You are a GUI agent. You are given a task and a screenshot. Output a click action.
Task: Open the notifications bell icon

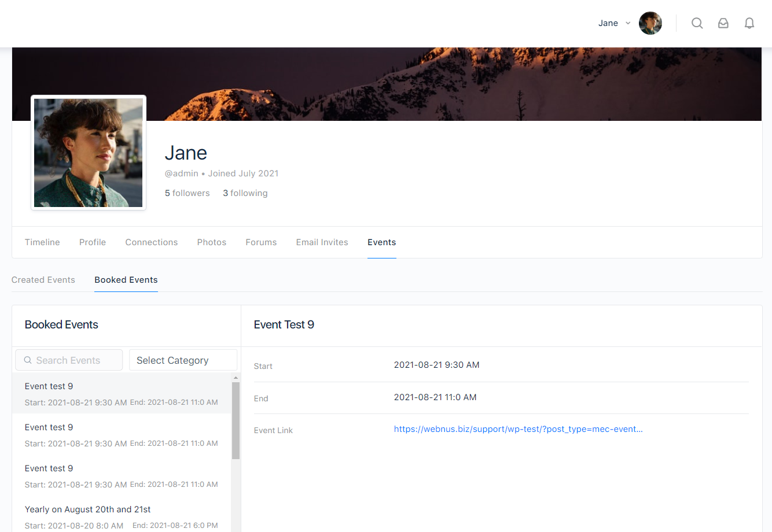[749, 23]
